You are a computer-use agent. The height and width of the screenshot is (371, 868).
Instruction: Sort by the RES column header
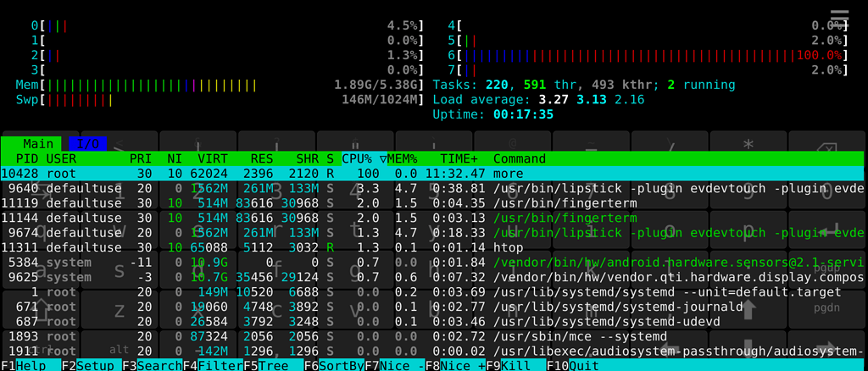click(262, 158)
